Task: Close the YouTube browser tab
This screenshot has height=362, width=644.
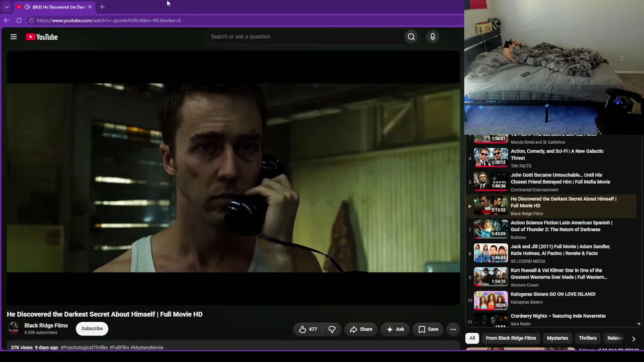Action: (x=90, y=7)
